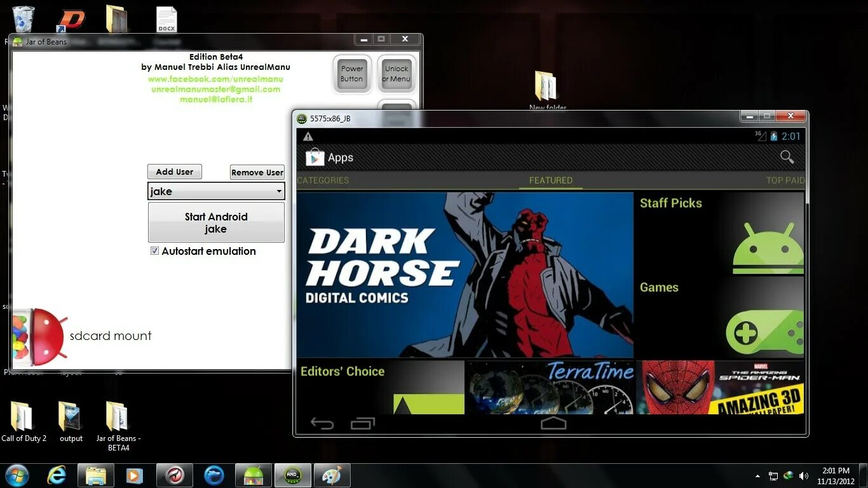
Task: Switch to the TOP PAID tab
Action: coord(785,180)
